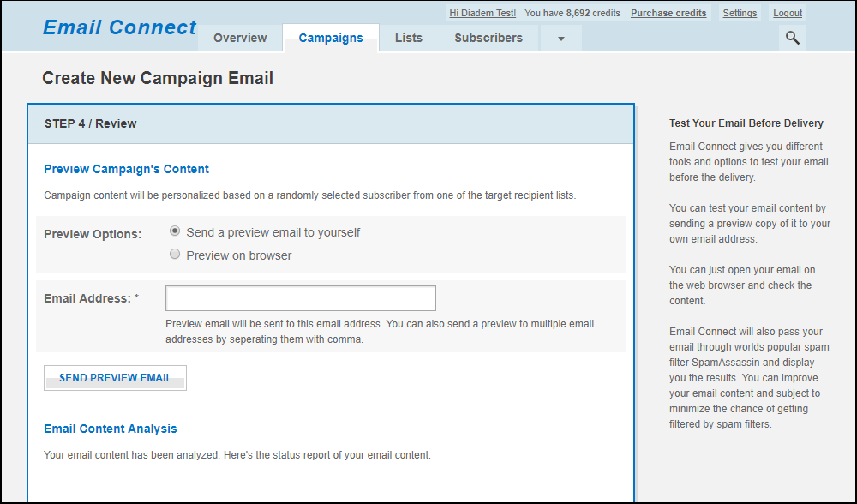The width and height of the screenshot is (857, 504).
Task: Select Send a preview email to yourself
Action: pyautogui.click(x=176, y=231)
